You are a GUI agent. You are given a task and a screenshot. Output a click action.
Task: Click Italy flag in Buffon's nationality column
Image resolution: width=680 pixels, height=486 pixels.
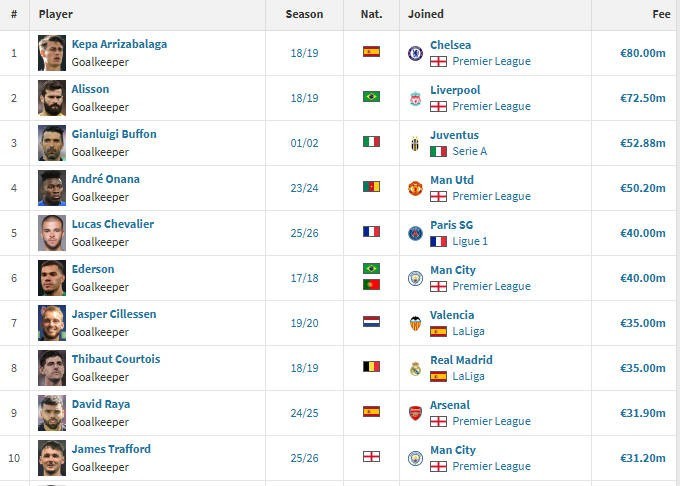tap(371, 142)
